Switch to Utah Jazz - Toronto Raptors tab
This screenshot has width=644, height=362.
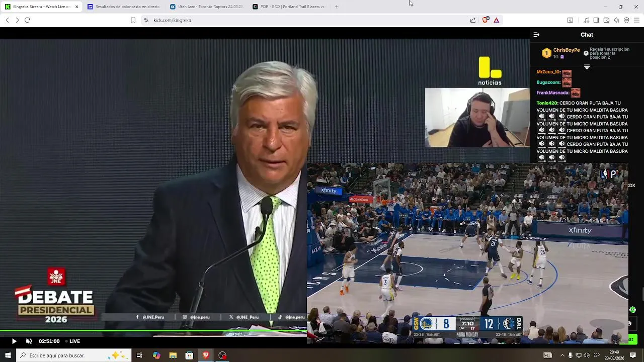click(x=206, y=7)
